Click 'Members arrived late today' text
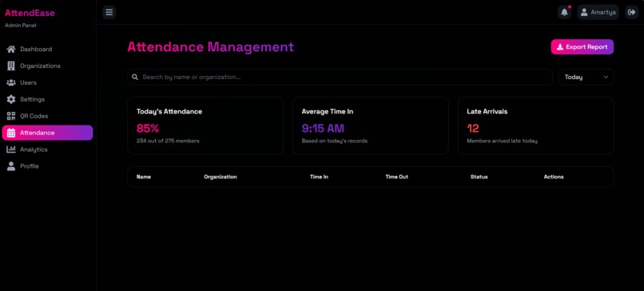The width and height of the screenshot is (644, 291). point(503,141)
